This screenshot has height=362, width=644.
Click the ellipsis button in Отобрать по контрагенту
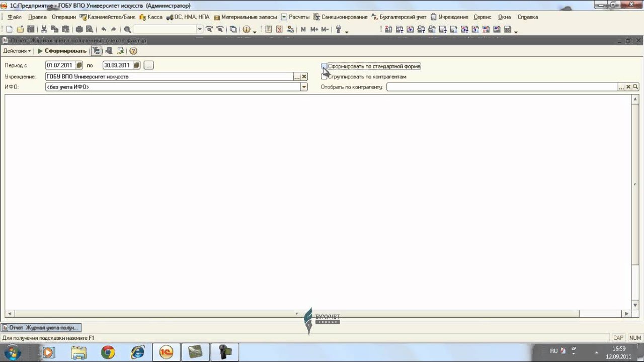point(621,87)
